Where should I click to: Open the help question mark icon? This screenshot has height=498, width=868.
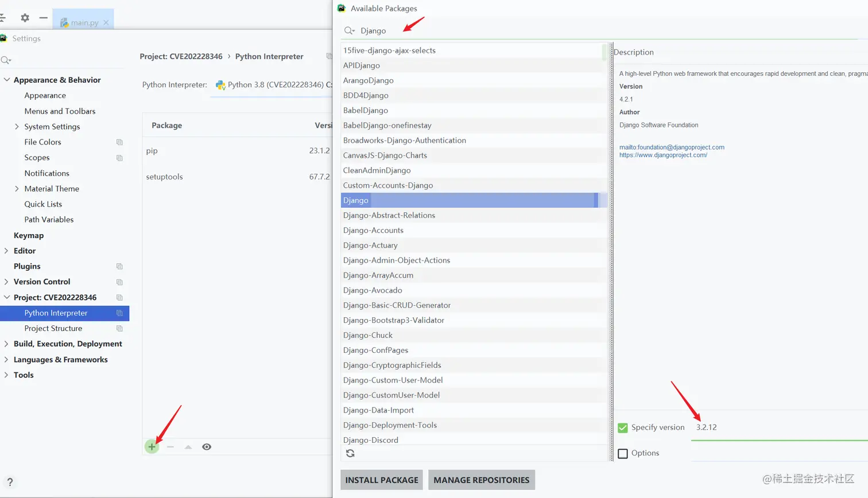[10, 483]
